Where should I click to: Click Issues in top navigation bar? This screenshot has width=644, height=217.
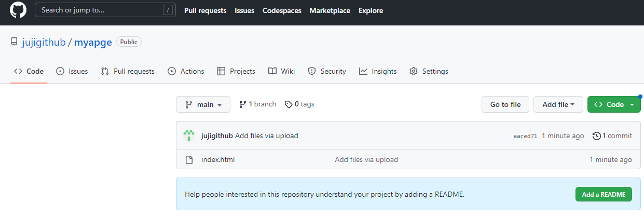pos(244,10)
